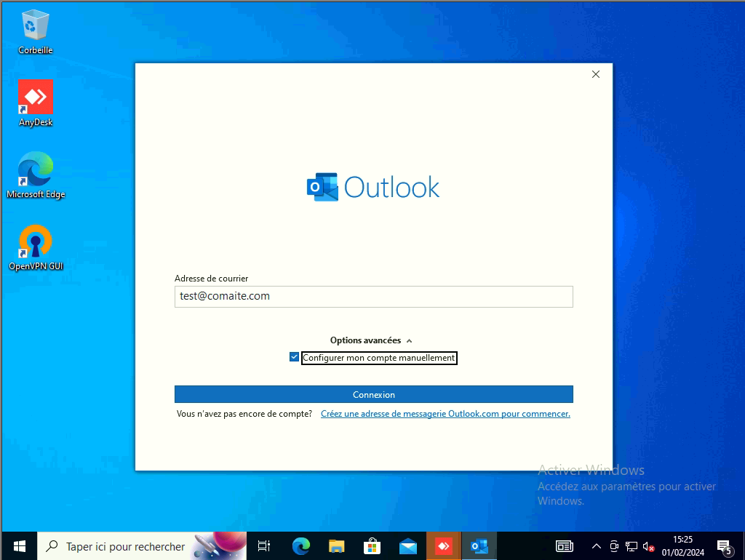The image size is (745, 560).
Task: Open the news widget taskbar icon
Action: click(565, 546)
